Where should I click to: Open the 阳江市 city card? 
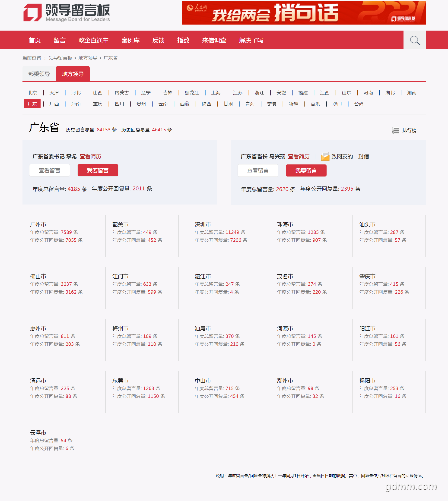coord(389,340)
